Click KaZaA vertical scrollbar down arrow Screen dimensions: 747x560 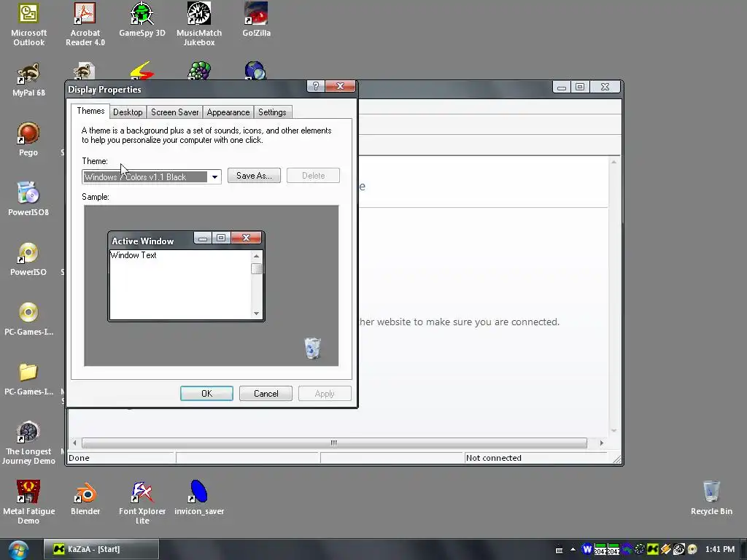point(614,430)
